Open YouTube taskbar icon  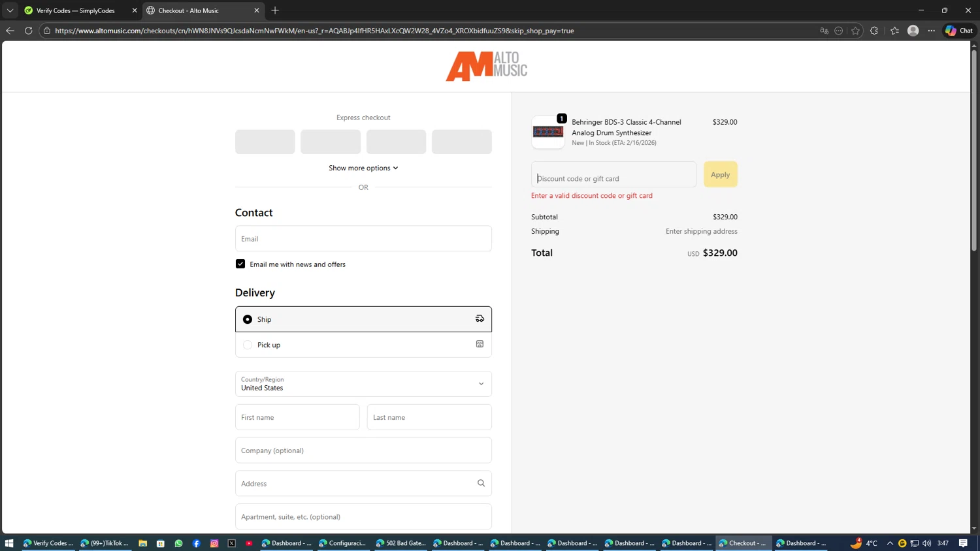(x=249, y=543)
